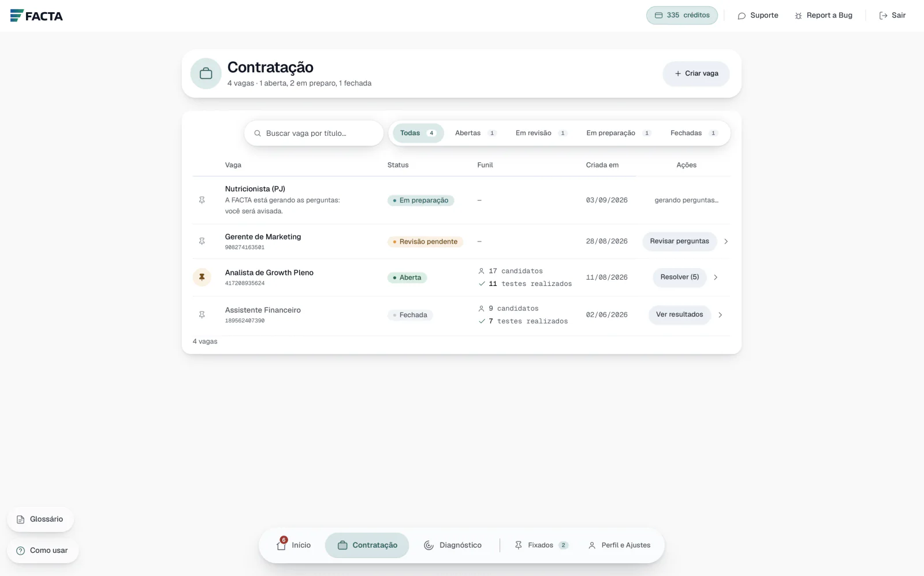Click Revisar perguntas button

(679, 241)
